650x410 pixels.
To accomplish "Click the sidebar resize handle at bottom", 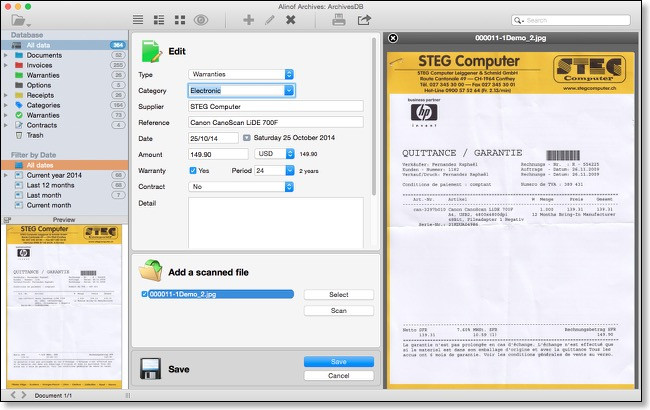I will [x=128, y=395].
